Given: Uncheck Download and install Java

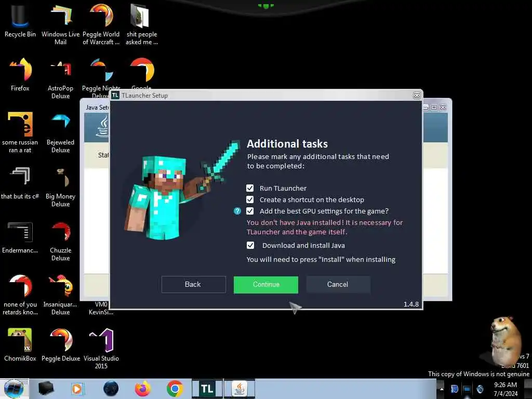Looking at the screenshot, I should 250,245.
